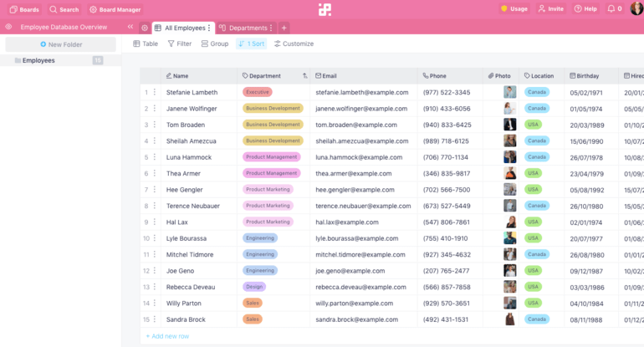Click the Photo column header
644x347 pixels.
point(501,76)
